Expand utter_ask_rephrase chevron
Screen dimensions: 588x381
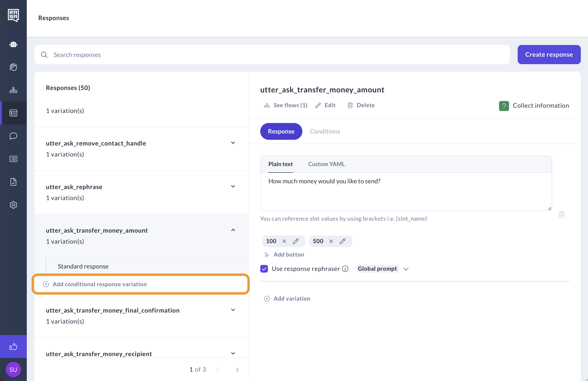click(233, 186)
